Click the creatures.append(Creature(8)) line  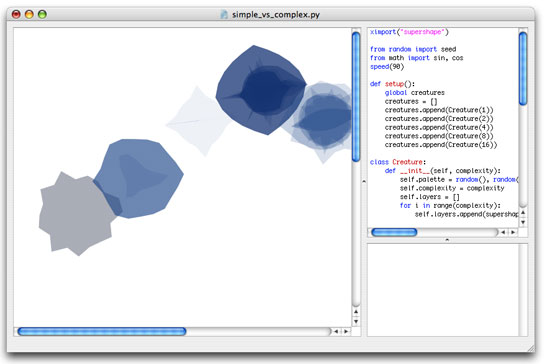coord(439,136)
